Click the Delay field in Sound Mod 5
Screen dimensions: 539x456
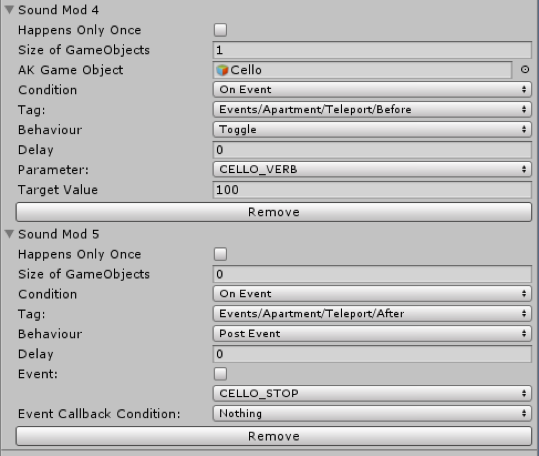click(x=372, y=354)
